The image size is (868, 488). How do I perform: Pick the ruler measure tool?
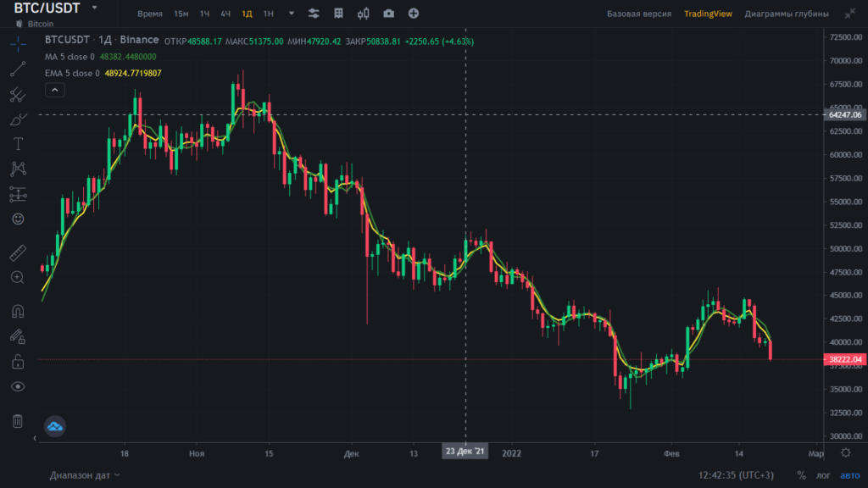click(x=18, y=252)
